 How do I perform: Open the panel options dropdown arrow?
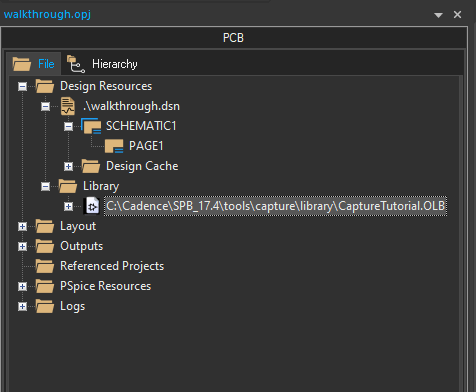[438, 15]
